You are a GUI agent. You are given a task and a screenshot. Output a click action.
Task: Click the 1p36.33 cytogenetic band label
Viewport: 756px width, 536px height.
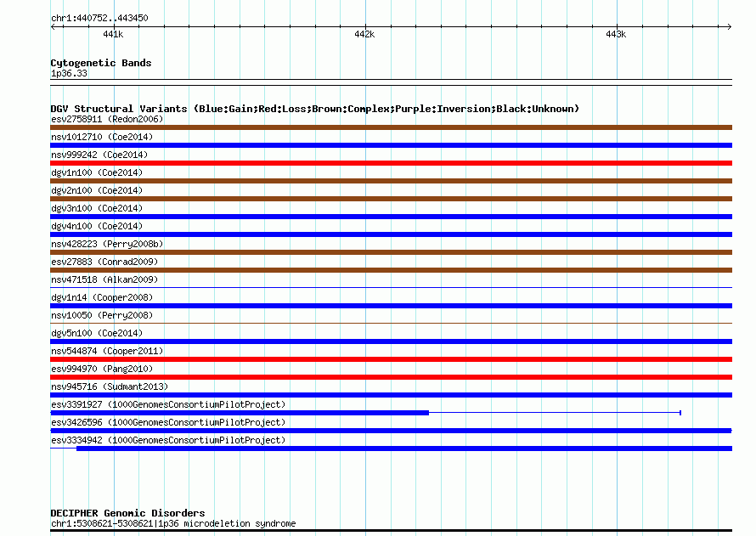point(69,73)
